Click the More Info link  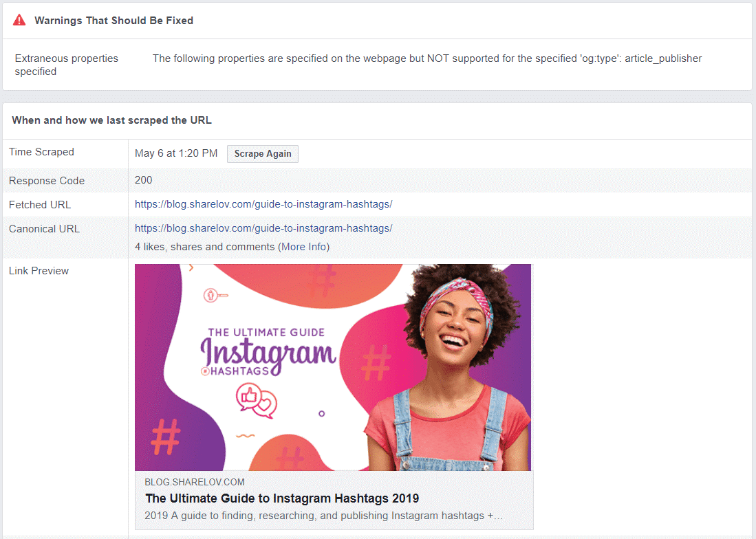pos(304,247)
